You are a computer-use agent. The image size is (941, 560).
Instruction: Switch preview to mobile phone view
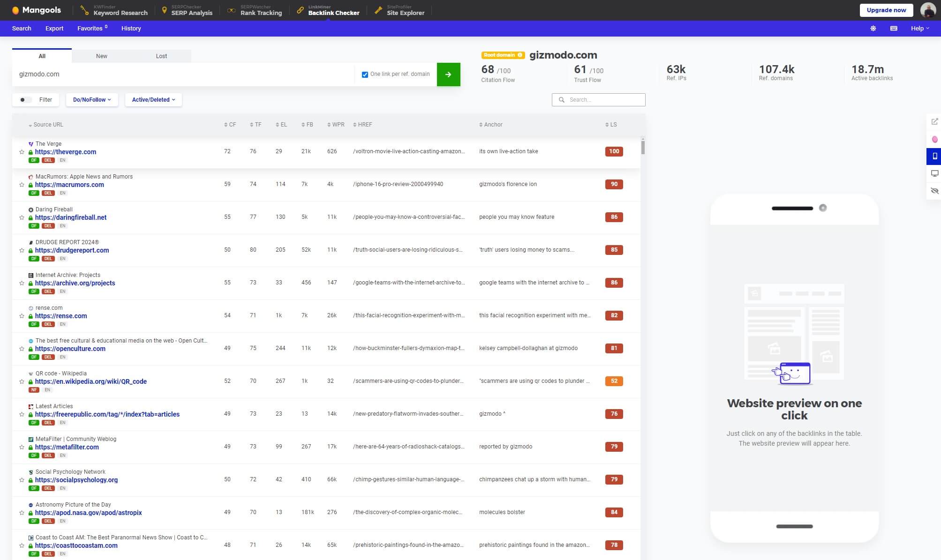click(x=934, y=157)
